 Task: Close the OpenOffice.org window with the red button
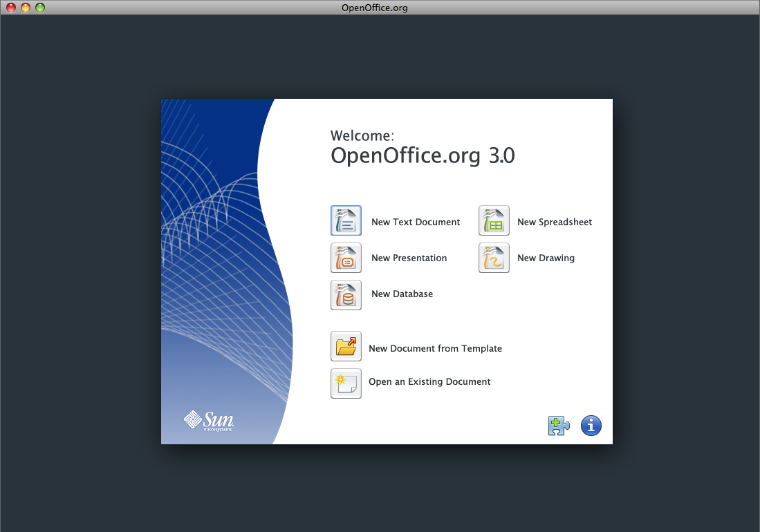pyautogui.click(x=11, y=8)
